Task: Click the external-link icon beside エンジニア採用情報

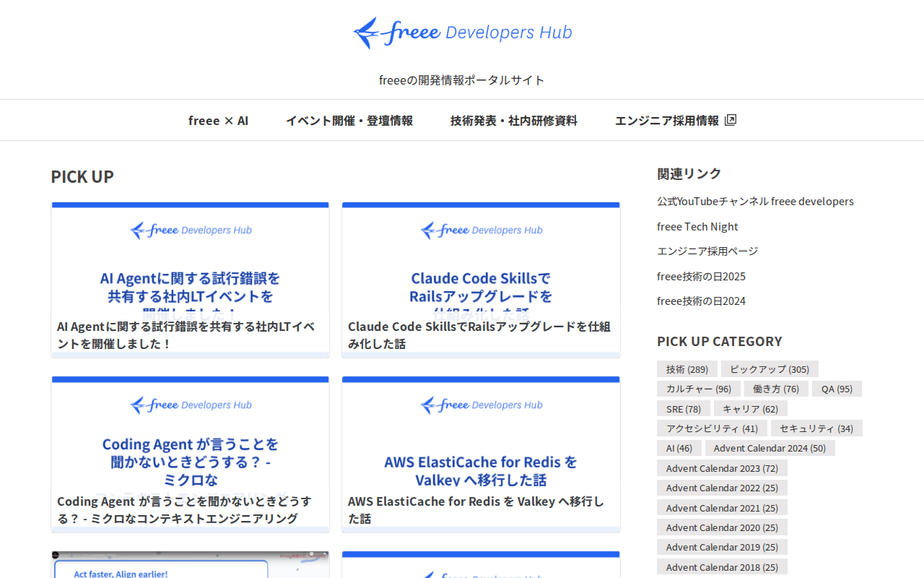Action: [x=731, y=120]
